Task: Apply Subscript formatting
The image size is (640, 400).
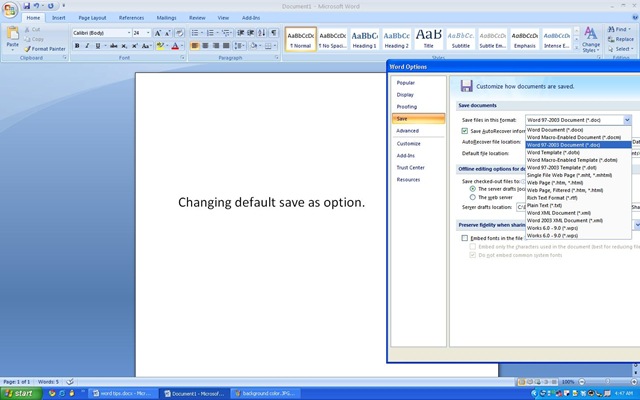Action: 124,46
